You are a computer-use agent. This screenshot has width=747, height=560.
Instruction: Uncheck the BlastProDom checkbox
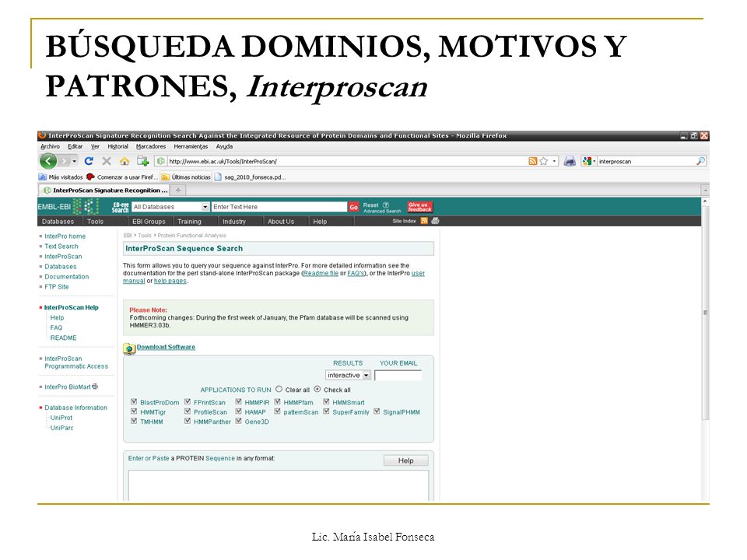[x=134, y=402]
